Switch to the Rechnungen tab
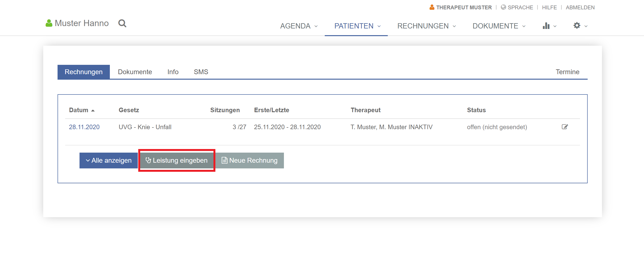This screenshot has height=266, width=644. [84, 72]
